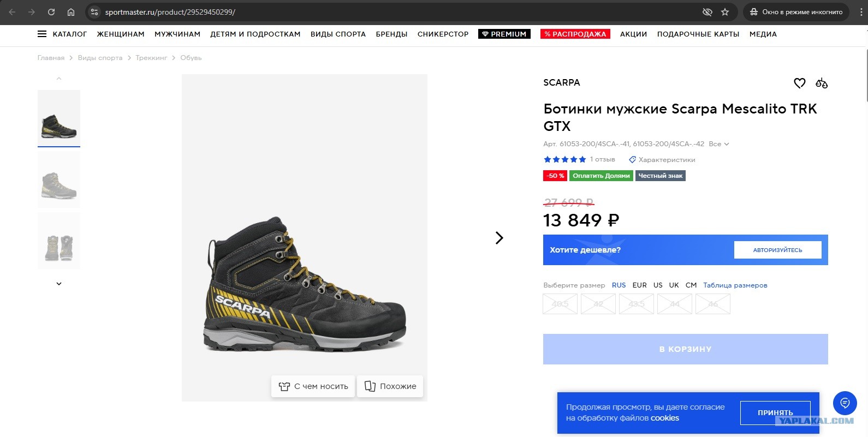
Task: Switch size system to EUR
Action: (x=639, y=285)
